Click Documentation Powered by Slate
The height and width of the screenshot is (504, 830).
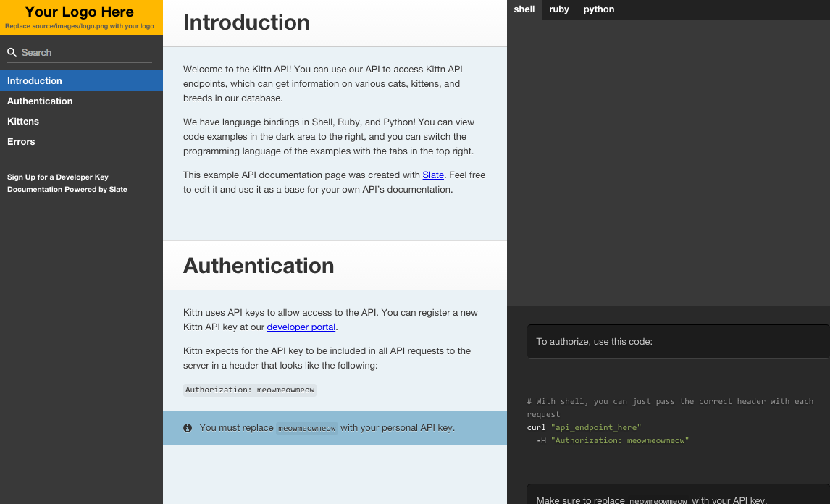point(67,189)
